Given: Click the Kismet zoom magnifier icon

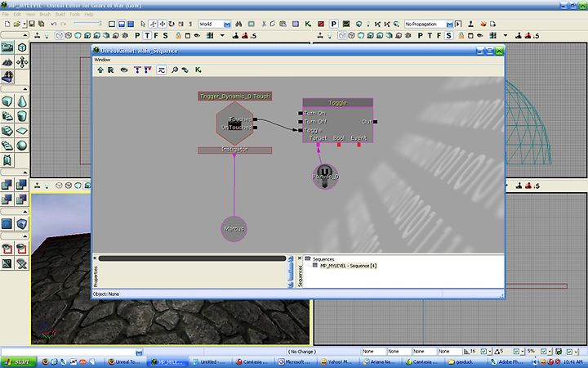Looking at the screenshot, I should click(175, 70).
